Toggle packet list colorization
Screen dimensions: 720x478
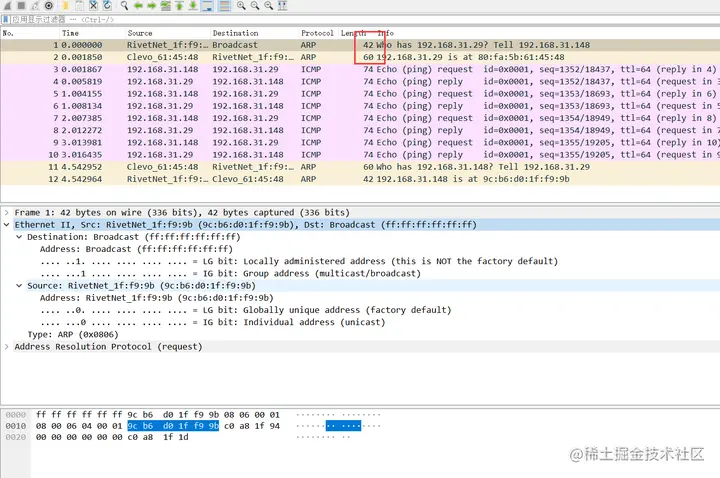[x=225, y=6]
